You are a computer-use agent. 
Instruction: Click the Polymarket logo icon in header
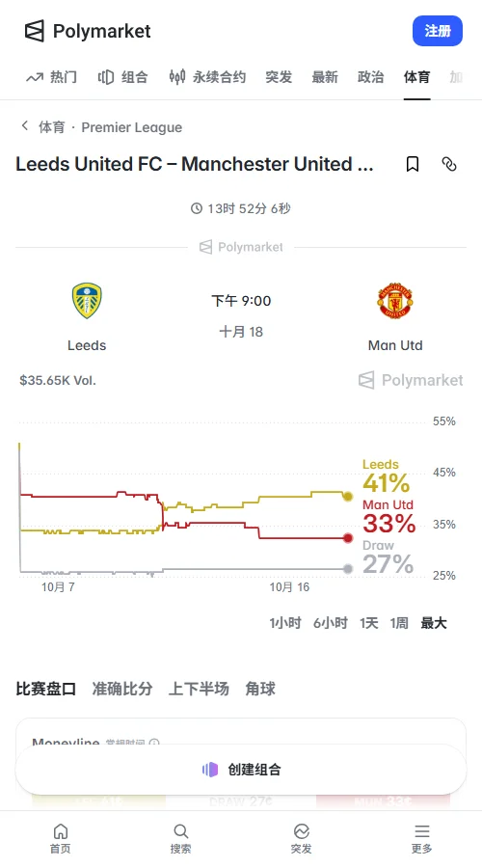35,31
